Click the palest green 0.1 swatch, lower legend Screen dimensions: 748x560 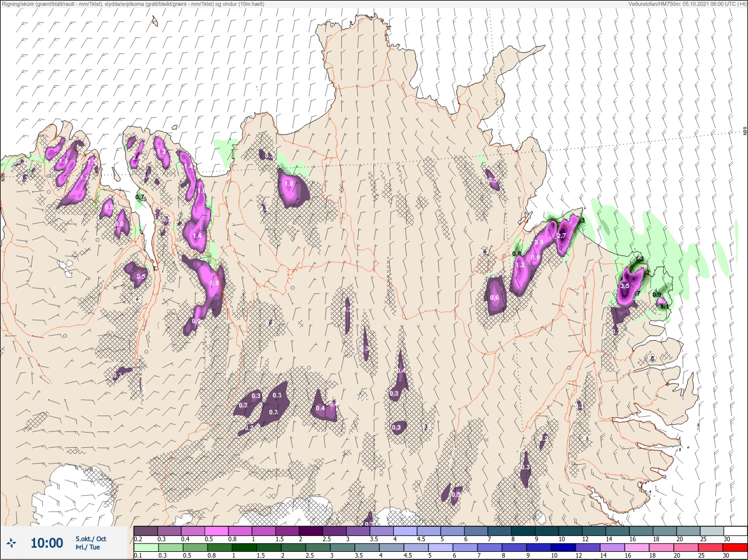pos(146,548)
